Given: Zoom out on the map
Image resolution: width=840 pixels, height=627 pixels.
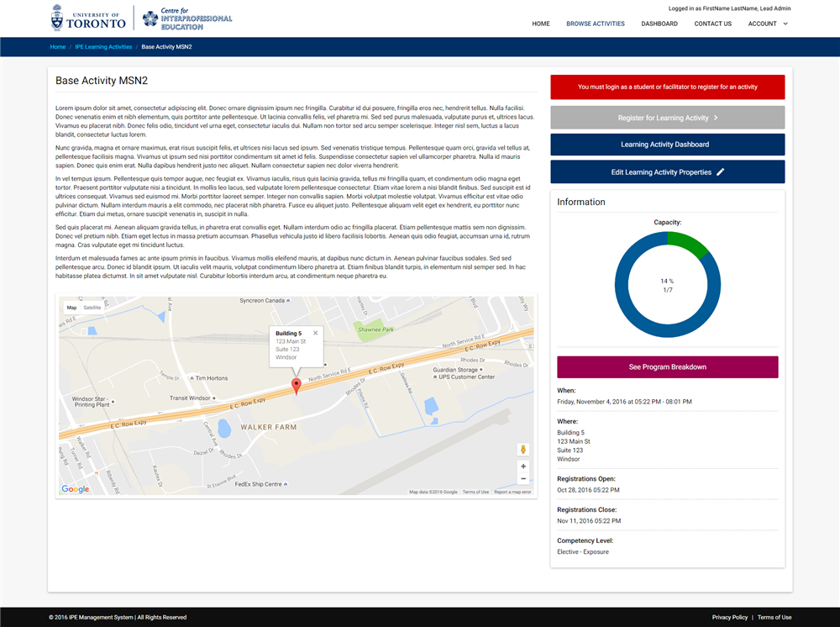Looking at the screenshot, I should click(523, 478).
